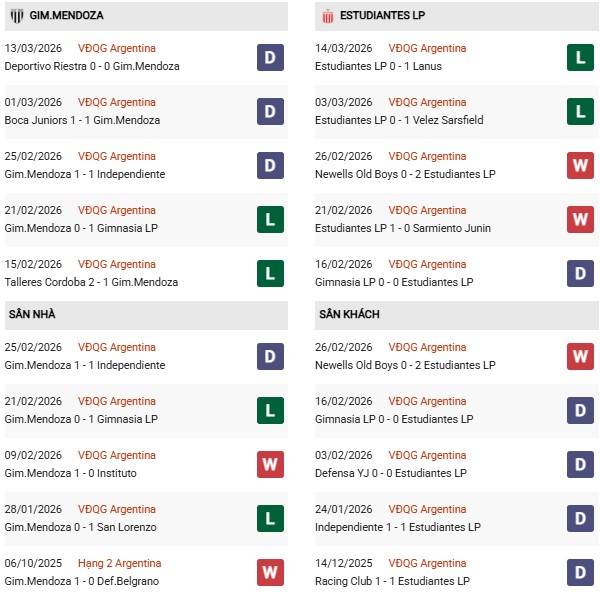Screen dimensions: 600x596
Task: Select the SÂN KHÁCH section header
Action: pos(349,314)
